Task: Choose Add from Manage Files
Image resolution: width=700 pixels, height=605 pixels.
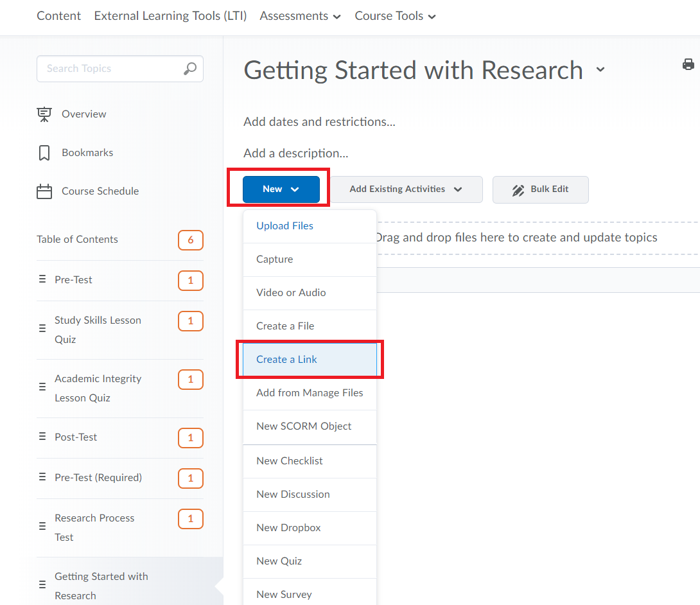Action: pyautogui.click(x=310, y=393)
